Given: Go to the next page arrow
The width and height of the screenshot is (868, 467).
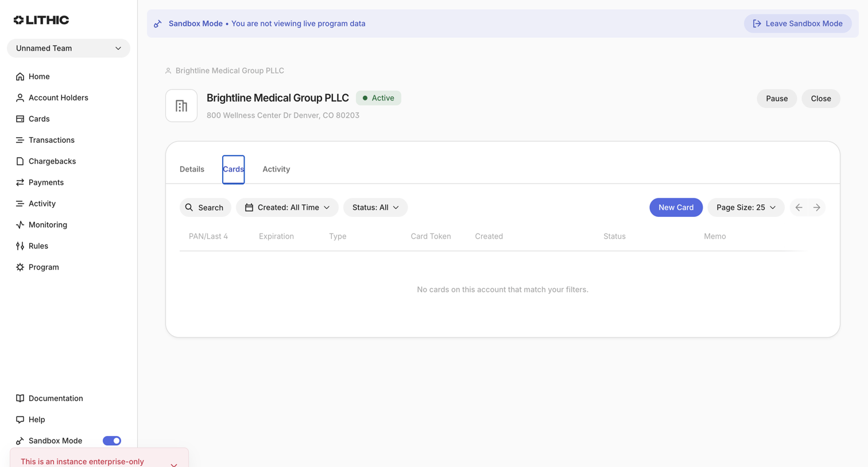Looking at the screenshot, I should click(x=816, y=207).
